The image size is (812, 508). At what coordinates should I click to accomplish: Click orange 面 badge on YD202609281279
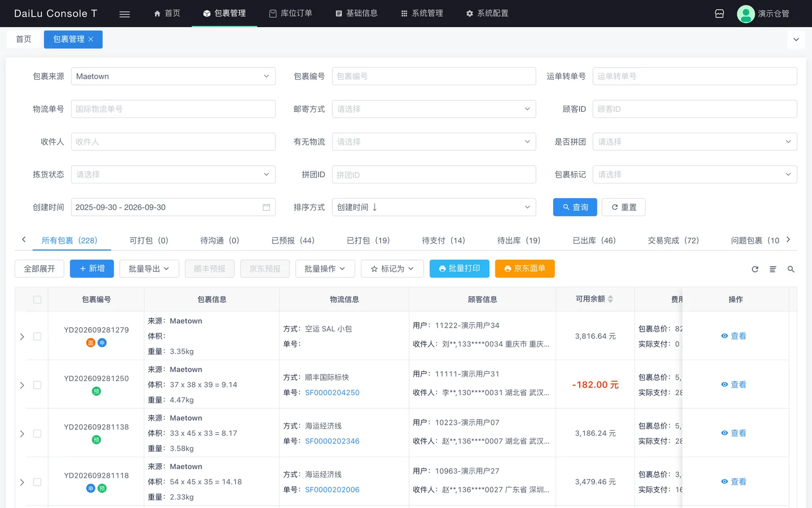91,343
